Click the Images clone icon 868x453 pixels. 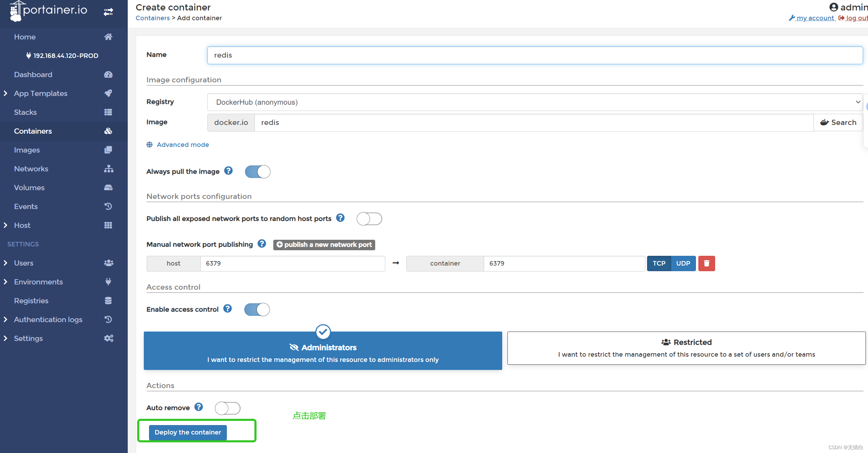(x=108, y=150)
